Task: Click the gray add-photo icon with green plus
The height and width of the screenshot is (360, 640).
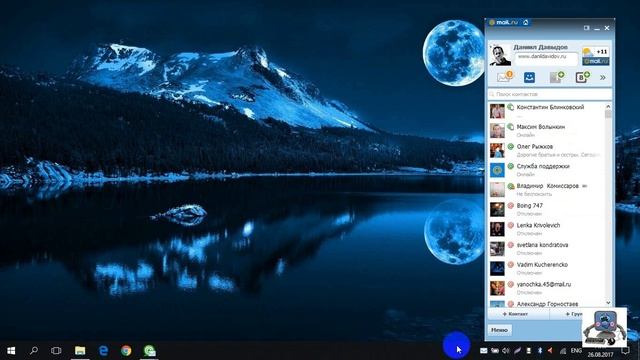Action: point(557,77)
